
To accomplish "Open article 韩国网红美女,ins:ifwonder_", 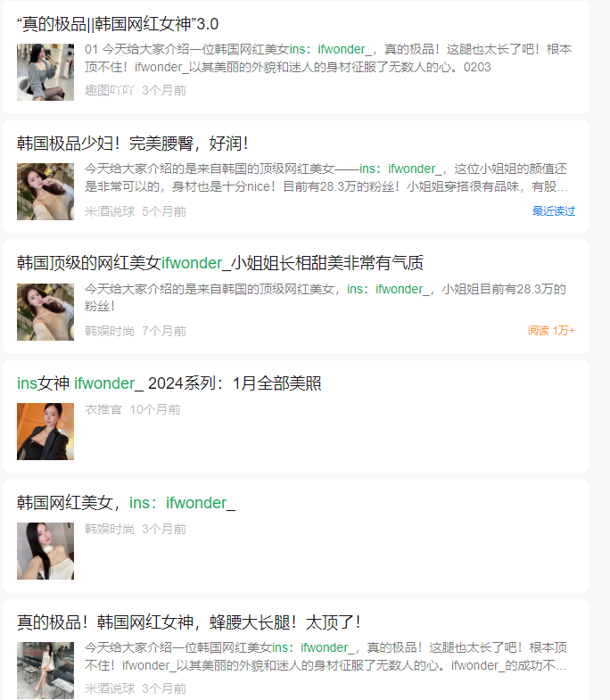I will pyautogui.click(x=127, y=503).
